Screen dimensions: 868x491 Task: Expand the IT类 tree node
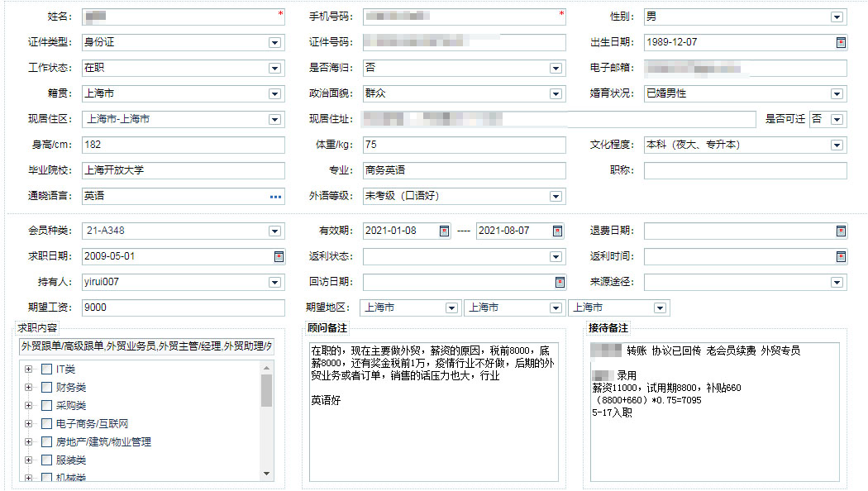tap(28, 369)
